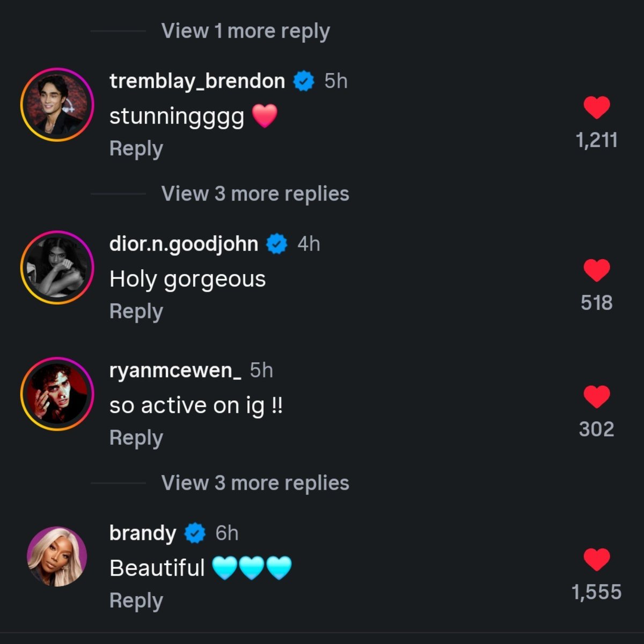Toggle the like heart on dior.n.goodjohn's comment
This screenshot has width=644, height=644.
pos(597,270)
